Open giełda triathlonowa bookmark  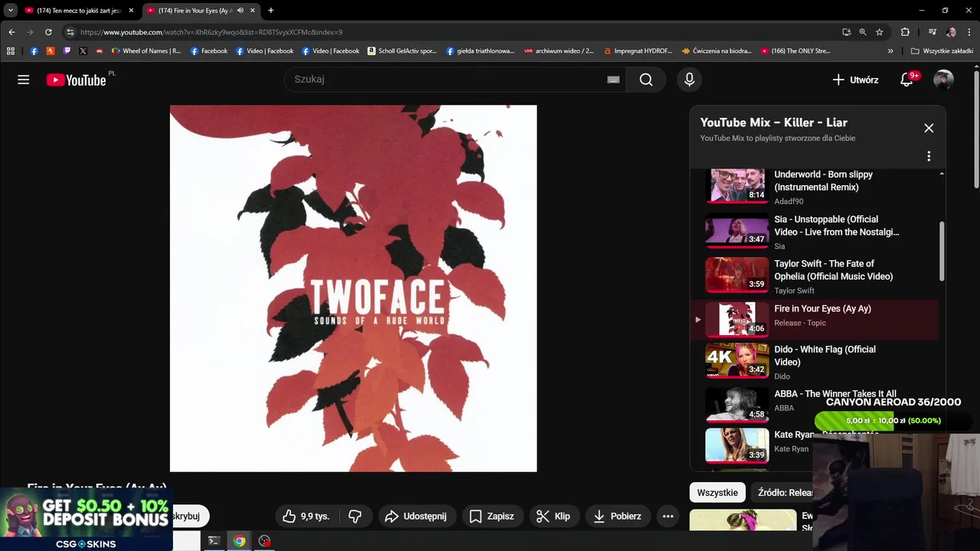(480, 51)
